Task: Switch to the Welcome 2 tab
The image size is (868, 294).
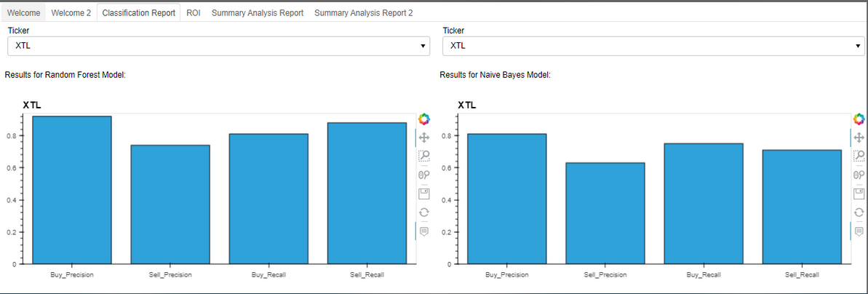Action: (71, 12)
